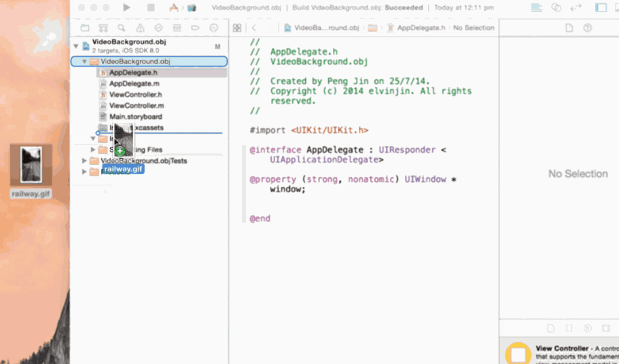Select ViewController.m in the file list
The image size is (619, 364).
(136, 106)
